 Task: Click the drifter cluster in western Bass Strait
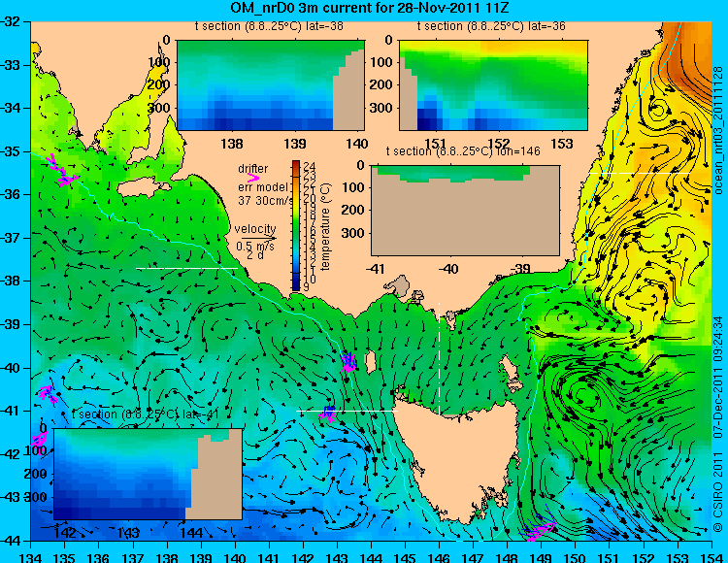coord(348,361)
